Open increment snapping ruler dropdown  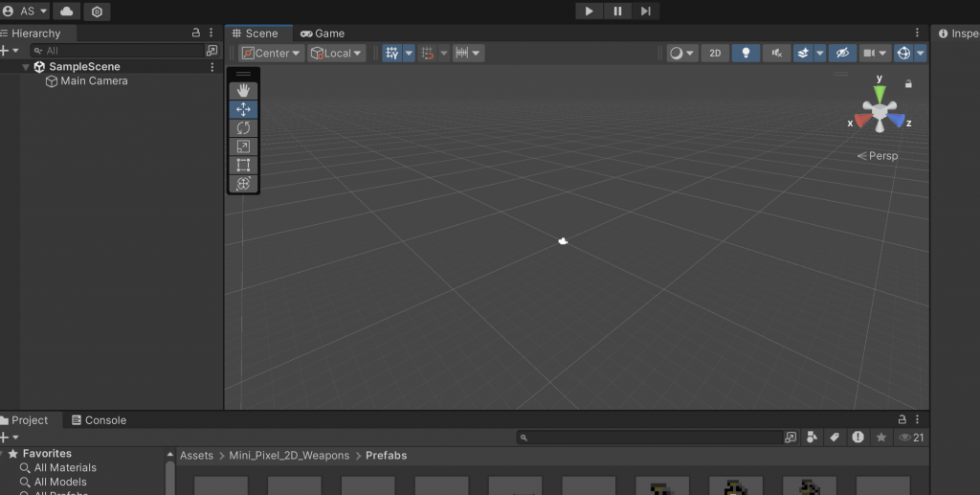[468, 53]
